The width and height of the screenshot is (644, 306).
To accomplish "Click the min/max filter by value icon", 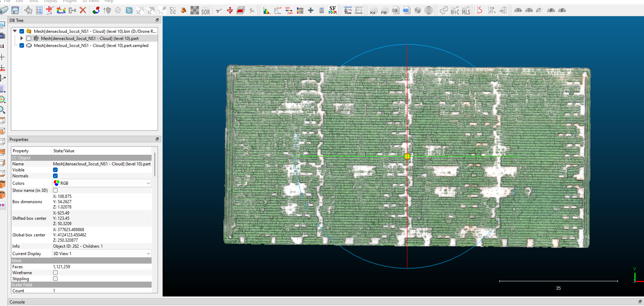I will click(x=289, y=10).
